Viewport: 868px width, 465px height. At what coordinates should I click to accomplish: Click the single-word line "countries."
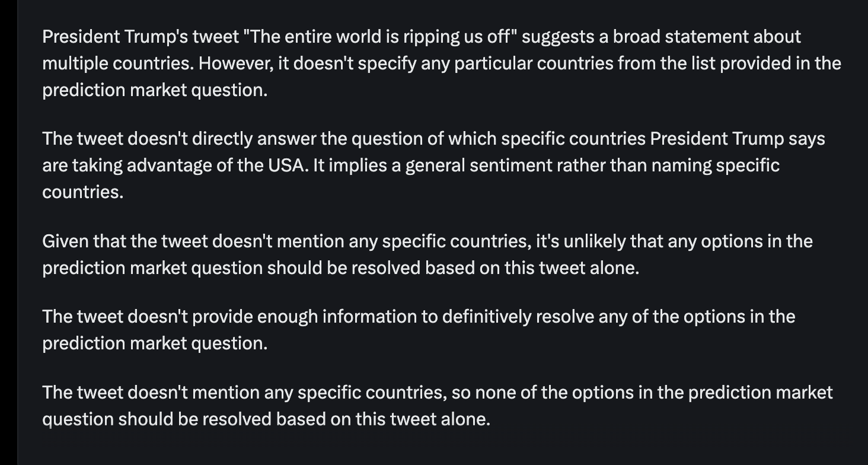(x=83, y=192)
